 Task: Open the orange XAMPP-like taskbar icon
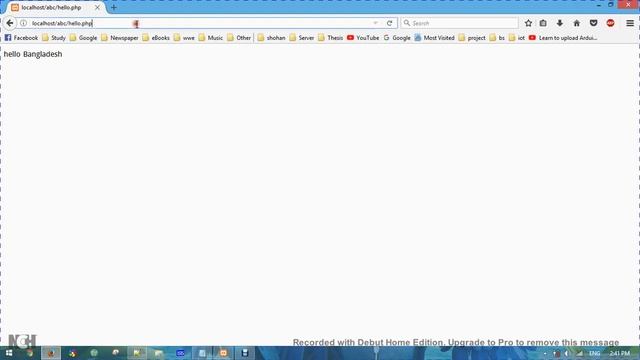223,353
